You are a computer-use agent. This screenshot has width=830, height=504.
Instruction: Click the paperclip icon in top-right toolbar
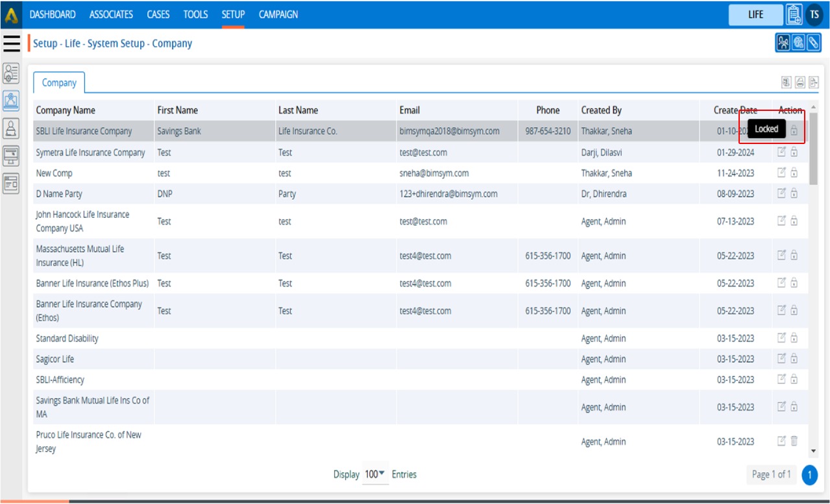[x=813, y=43]
